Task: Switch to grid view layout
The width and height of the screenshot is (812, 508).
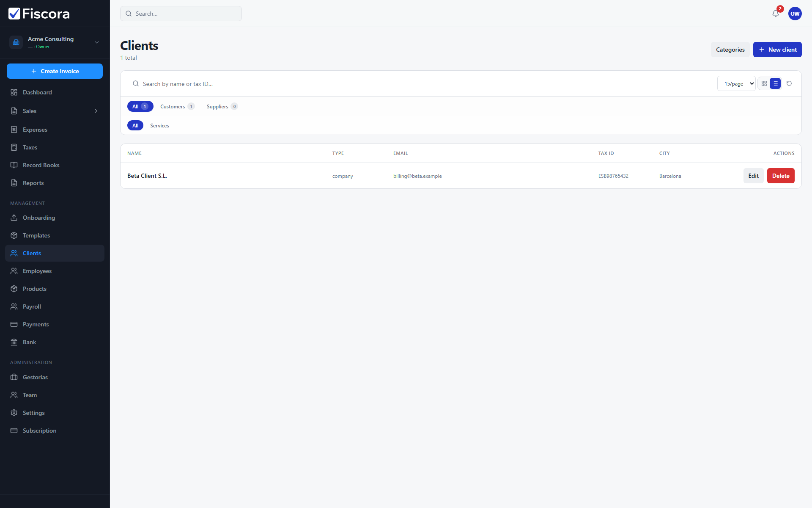Action: pyautogui.click(x=764, y=84)
